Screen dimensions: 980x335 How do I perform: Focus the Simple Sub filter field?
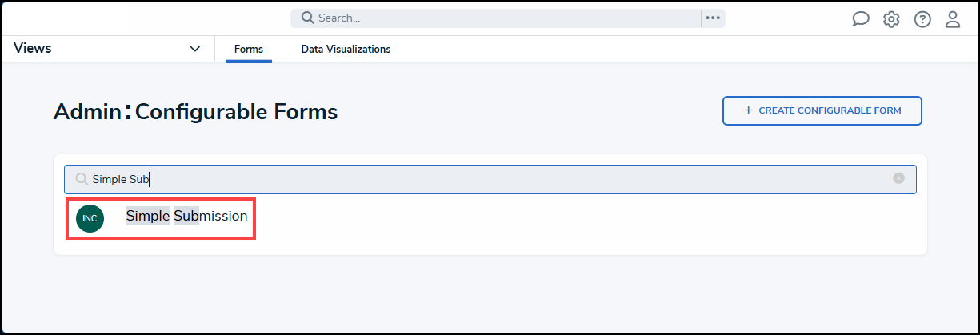[490, 179]
